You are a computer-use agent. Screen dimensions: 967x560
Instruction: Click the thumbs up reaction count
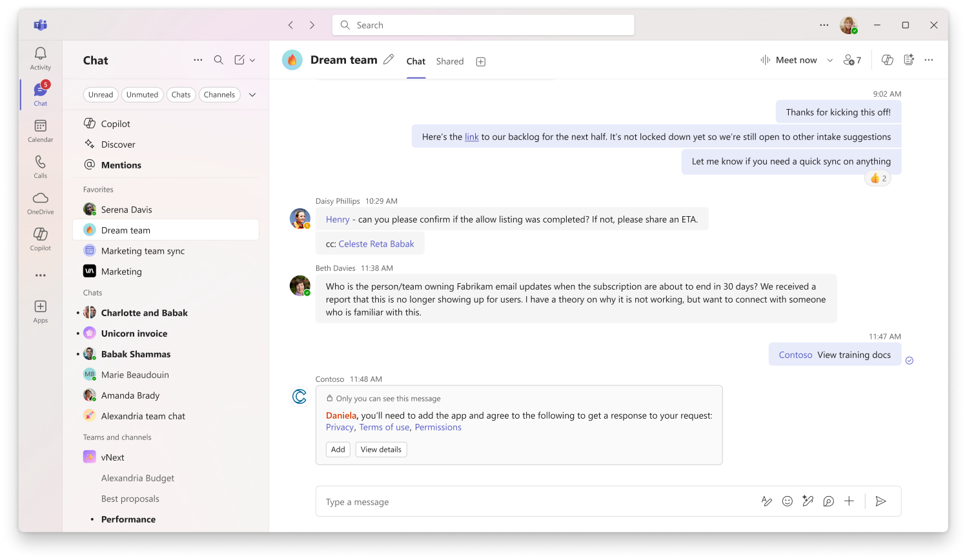(x=878, y=179)
